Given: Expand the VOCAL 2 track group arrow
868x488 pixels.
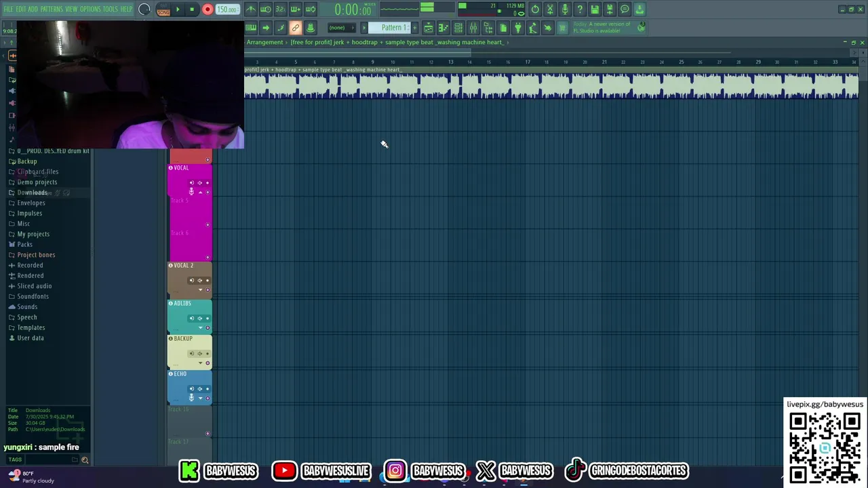Looking at the screenshot, I should coord(200,289).
